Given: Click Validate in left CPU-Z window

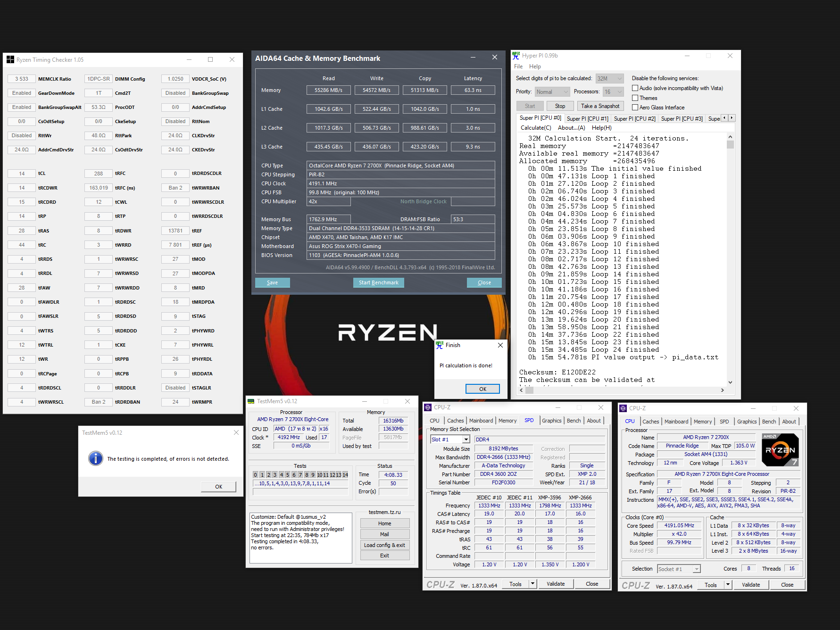Looking at the screenshot, I should pos(556,584).
